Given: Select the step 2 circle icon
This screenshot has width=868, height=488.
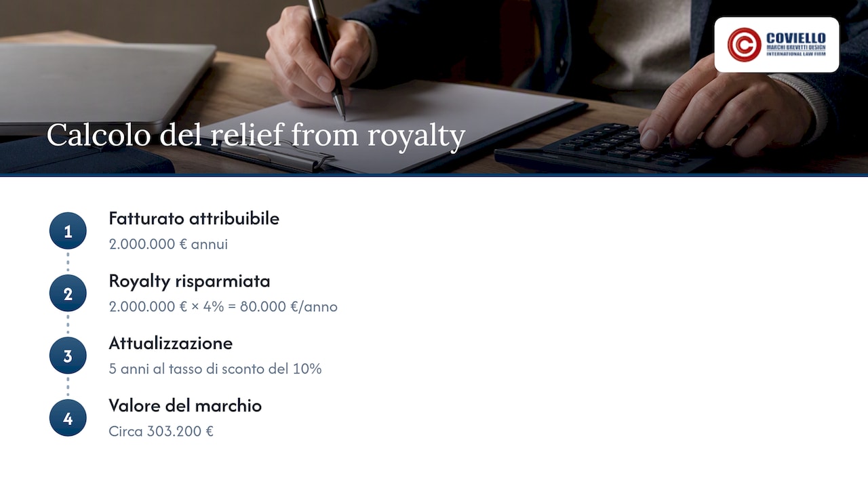Looking at the screenshot, I should pyautogui.click(x=68, y=293).
